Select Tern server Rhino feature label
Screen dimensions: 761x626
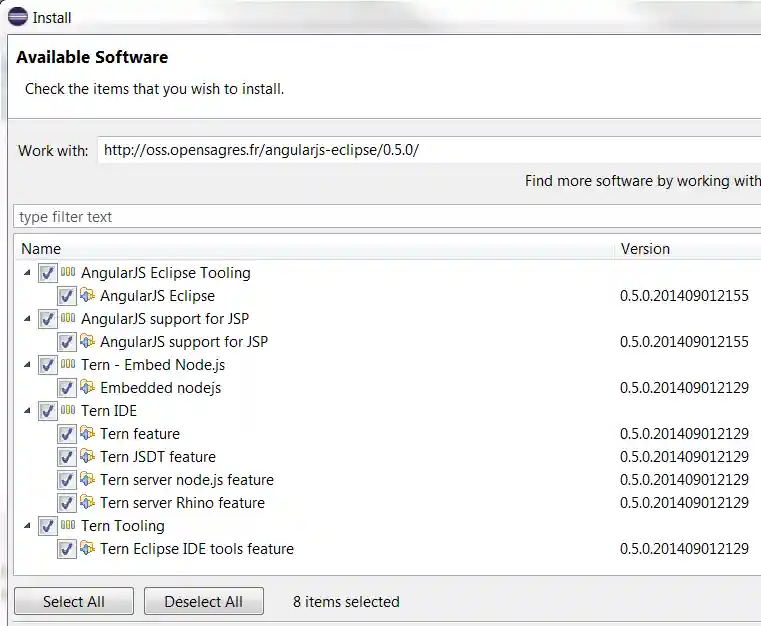click(182, 503)
